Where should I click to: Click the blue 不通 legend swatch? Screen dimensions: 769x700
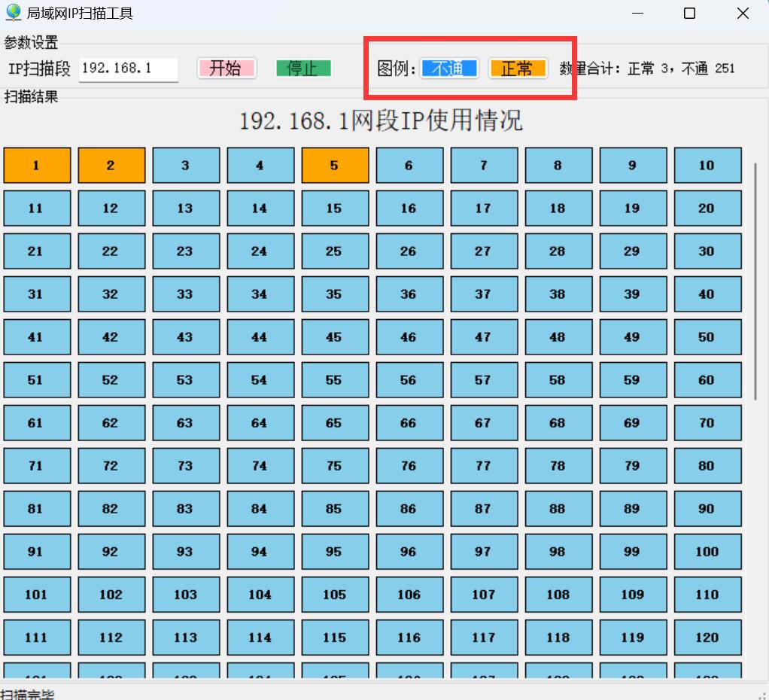click(x=449, y=68)
